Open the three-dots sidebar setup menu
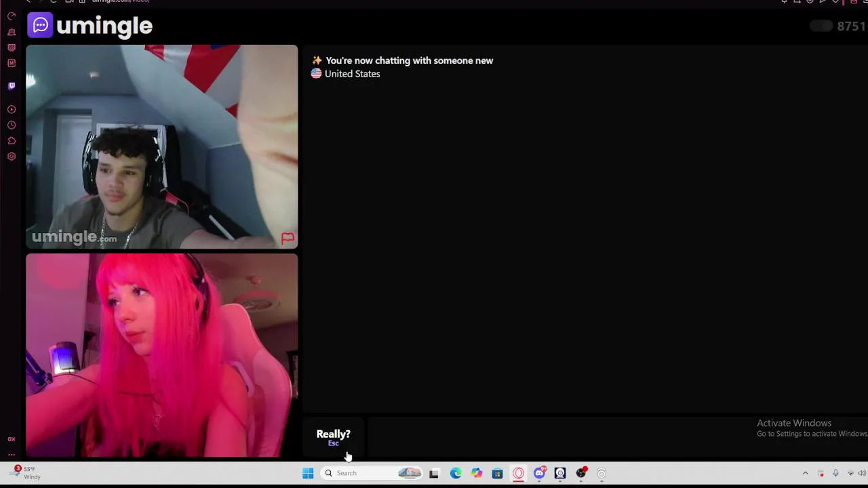Screen dimensions: 868x488 12,454
